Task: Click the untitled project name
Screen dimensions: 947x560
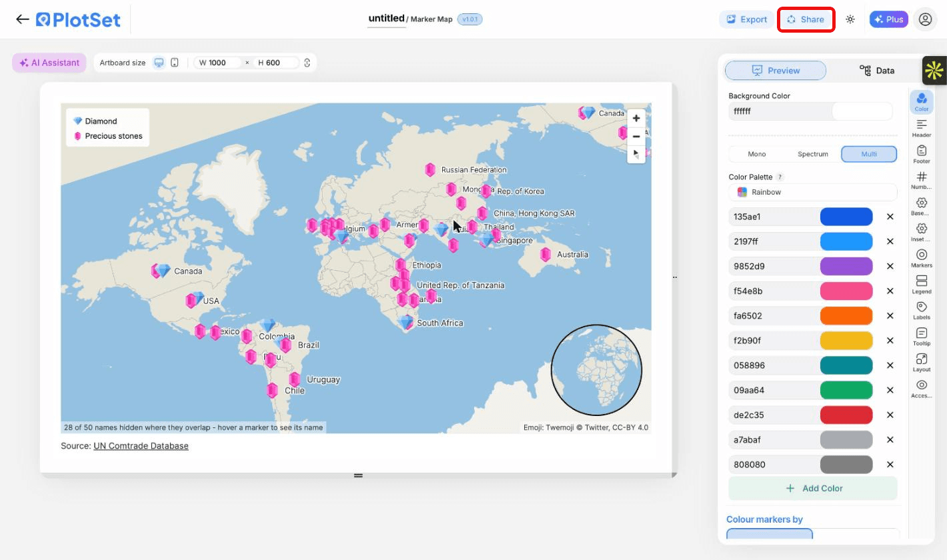Action: tap(386, 19)
